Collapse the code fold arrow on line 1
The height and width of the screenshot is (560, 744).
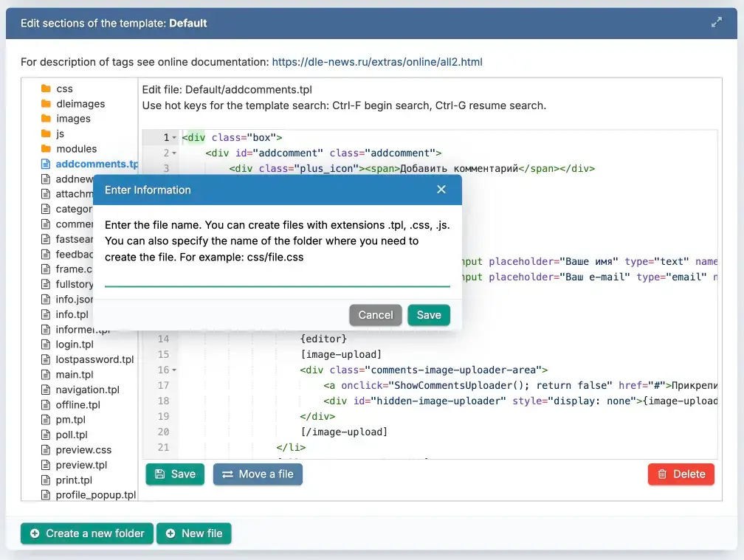[174, 138]
